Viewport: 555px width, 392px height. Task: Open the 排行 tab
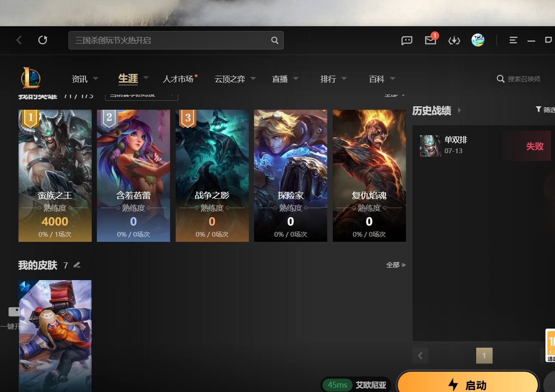tap(328, 79)
